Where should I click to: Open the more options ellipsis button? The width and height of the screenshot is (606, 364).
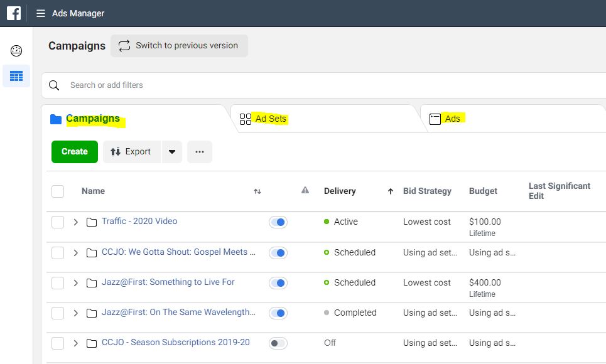(x=200, y=152)
